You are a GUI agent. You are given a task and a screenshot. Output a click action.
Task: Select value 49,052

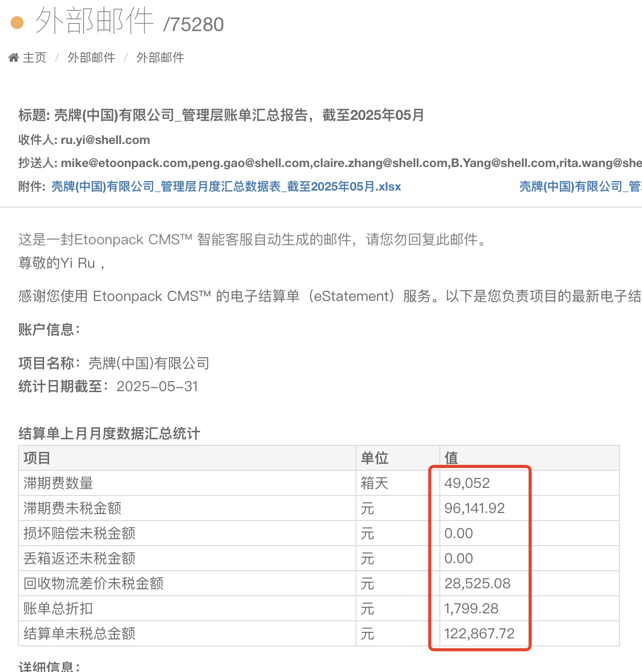pos(467,483)
